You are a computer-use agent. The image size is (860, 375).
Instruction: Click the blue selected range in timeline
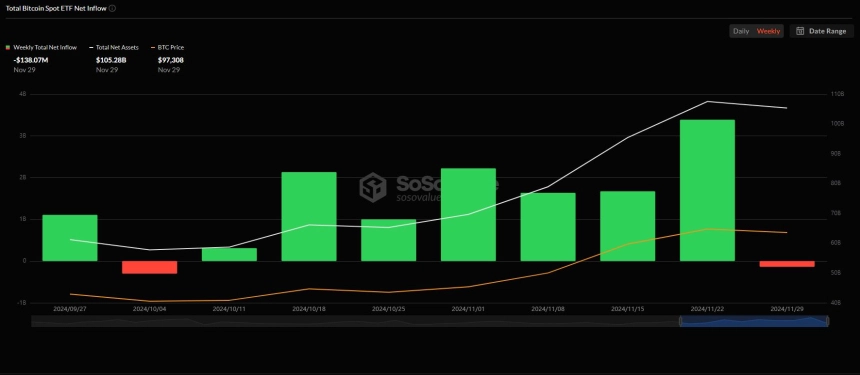coord(754,321)
